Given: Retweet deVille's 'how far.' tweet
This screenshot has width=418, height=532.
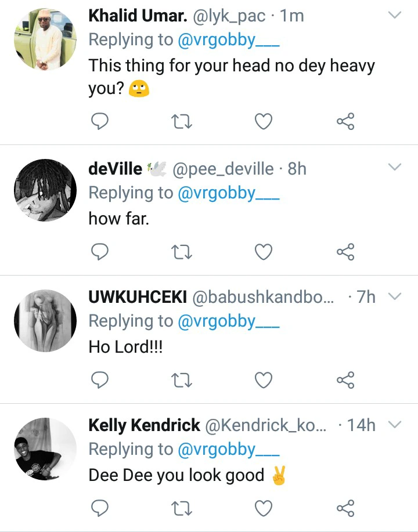Looking at the screenshot, I should point(182,251).
